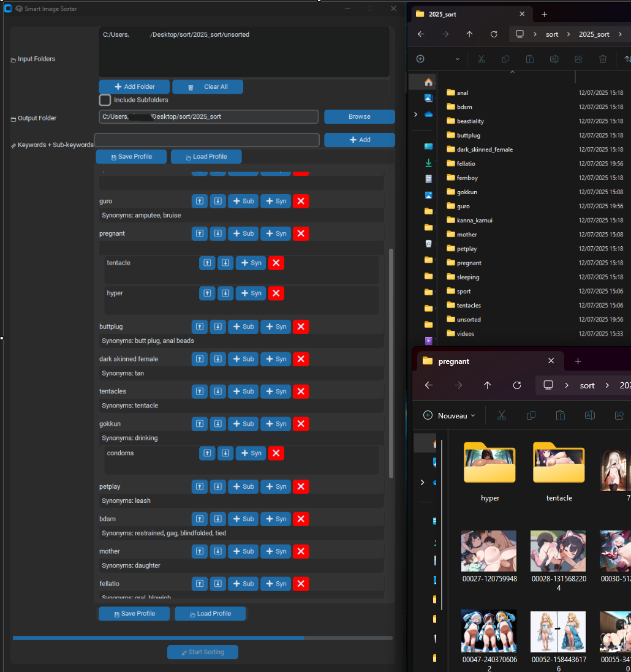Browse for an output folder
This screenshot has width=631, height=672.
[x=359, y=116]
